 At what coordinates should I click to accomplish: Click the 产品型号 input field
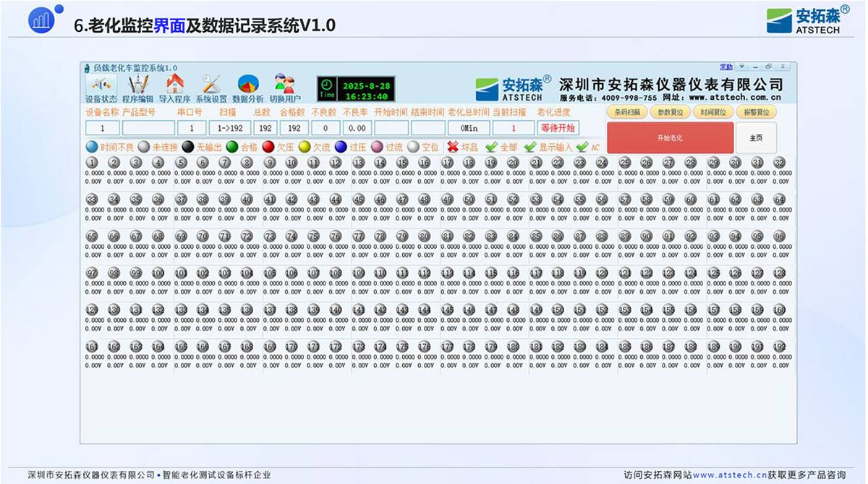click(x=148, y=128)
